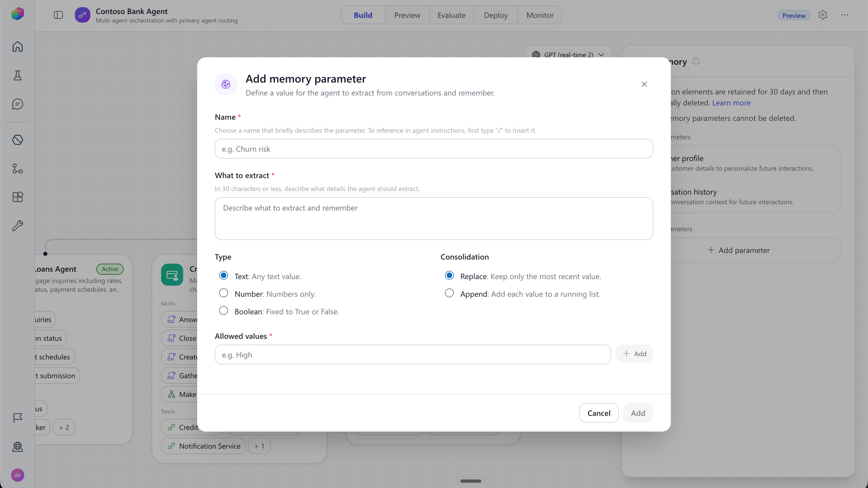Click the brain memory icon in dialog
The height and width of the screenshot is (488, 868).
[x=226, y=84]
